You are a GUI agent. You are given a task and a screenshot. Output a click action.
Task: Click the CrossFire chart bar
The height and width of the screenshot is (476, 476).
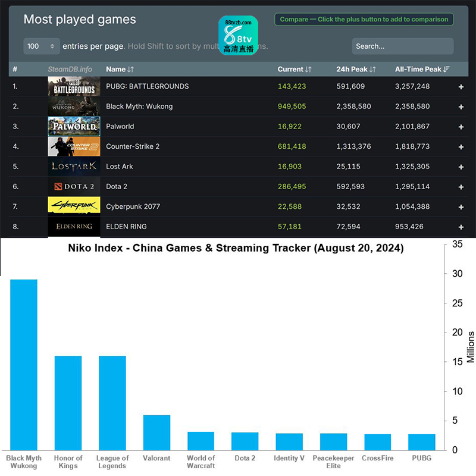[378, 442]
